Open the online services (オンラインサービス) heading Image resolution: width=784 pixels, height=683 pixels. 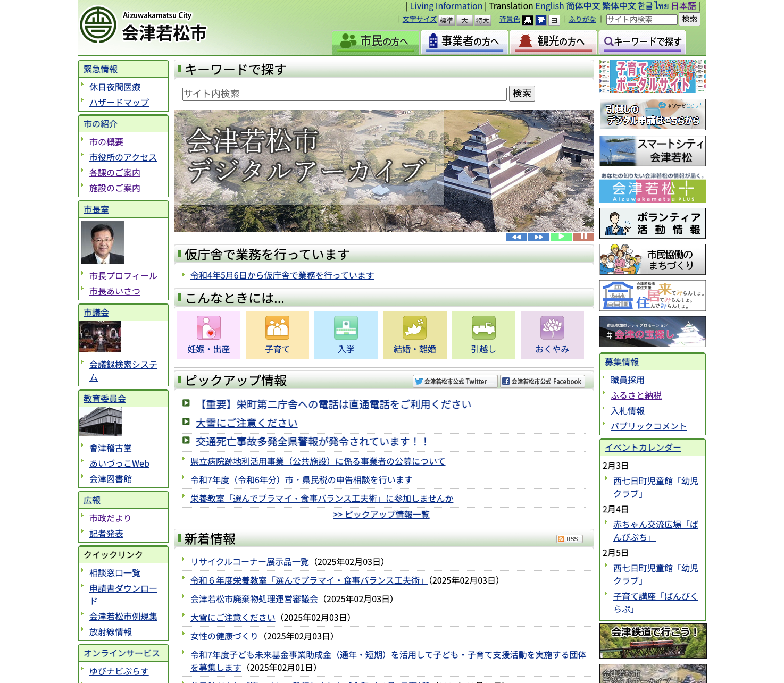[122, 653]
